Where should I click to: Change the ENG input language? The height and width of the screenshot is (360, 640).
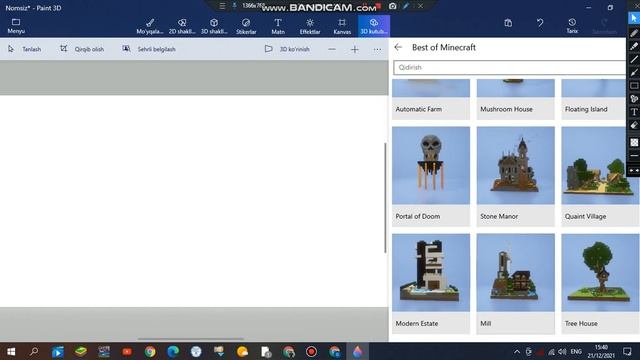576,351
